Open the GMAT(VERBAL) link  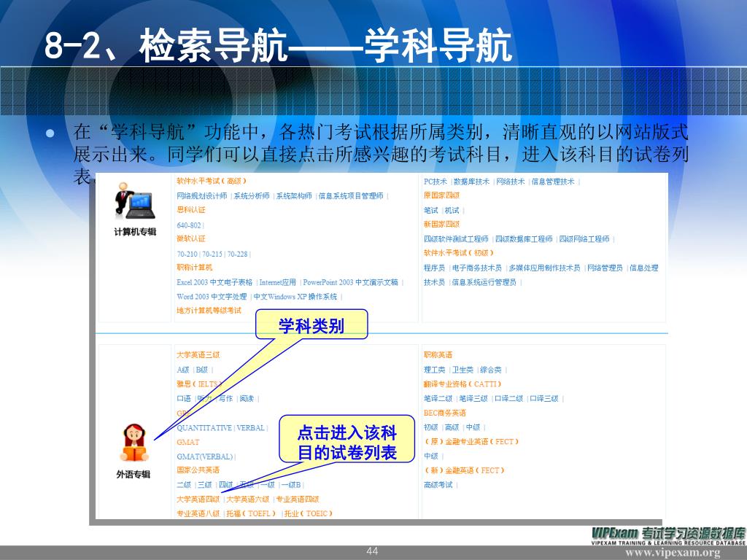[x=204, y=456]
